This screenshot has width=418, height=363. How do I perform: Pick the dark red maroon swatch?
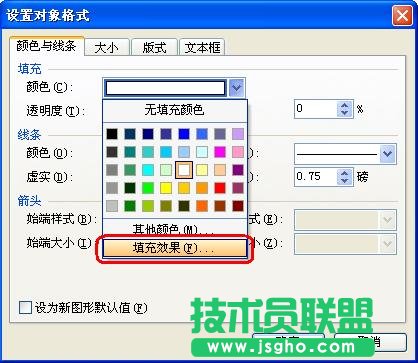pyautogui.click(x=238, y=206)
